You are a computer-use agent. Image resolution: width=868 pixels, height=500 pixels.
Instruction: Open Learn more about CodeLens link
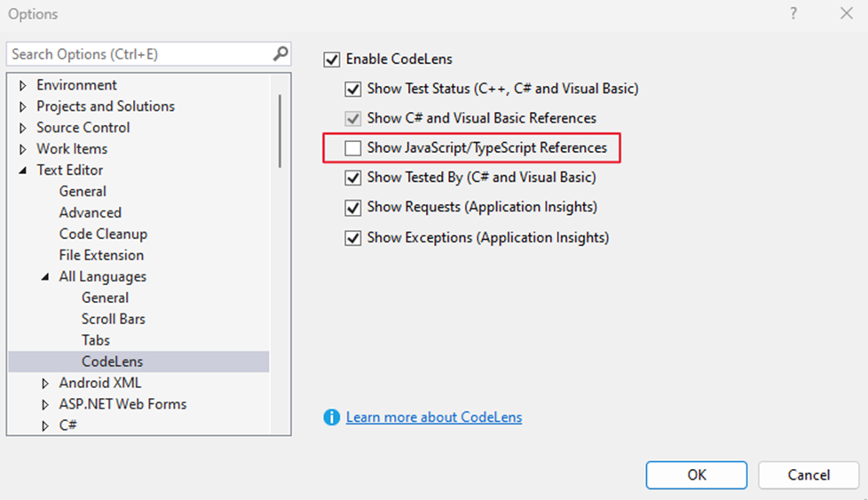[x=434, y=417]
